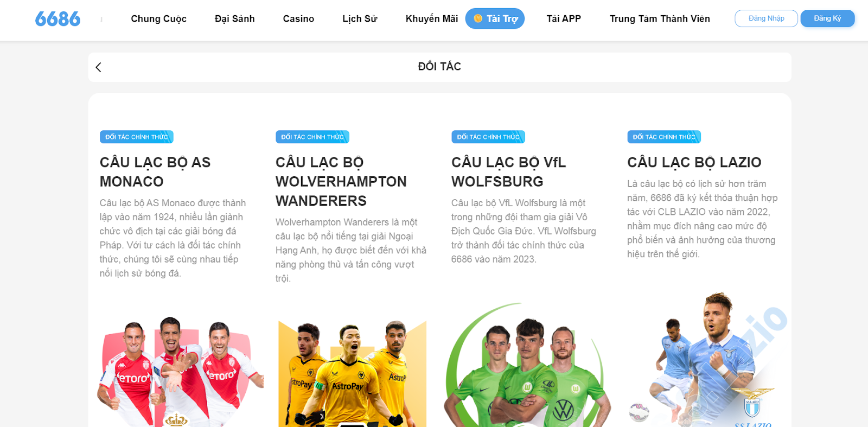Go back using the left chevron arrow
The width and height of the screenshot is (868, 427).
click(98, 67)
